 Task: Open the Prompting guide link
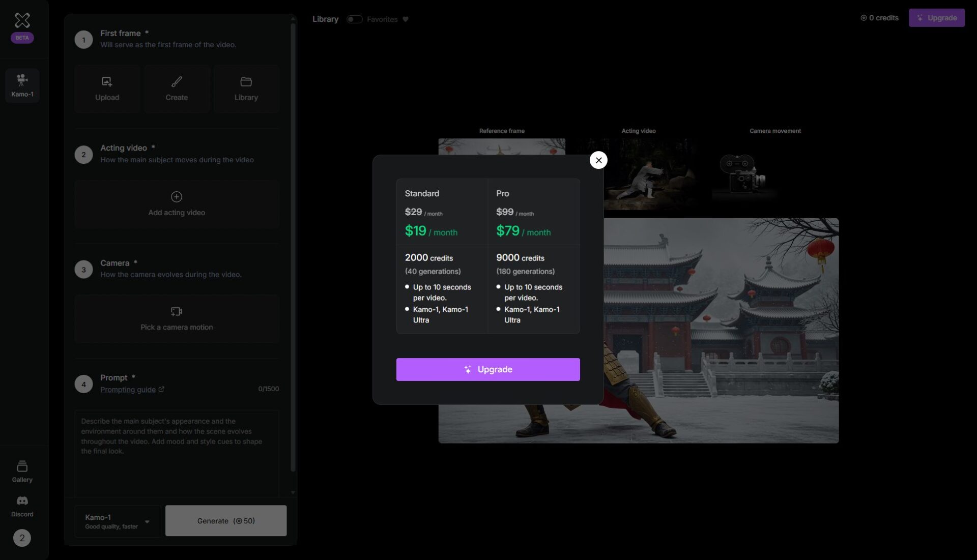128,390
